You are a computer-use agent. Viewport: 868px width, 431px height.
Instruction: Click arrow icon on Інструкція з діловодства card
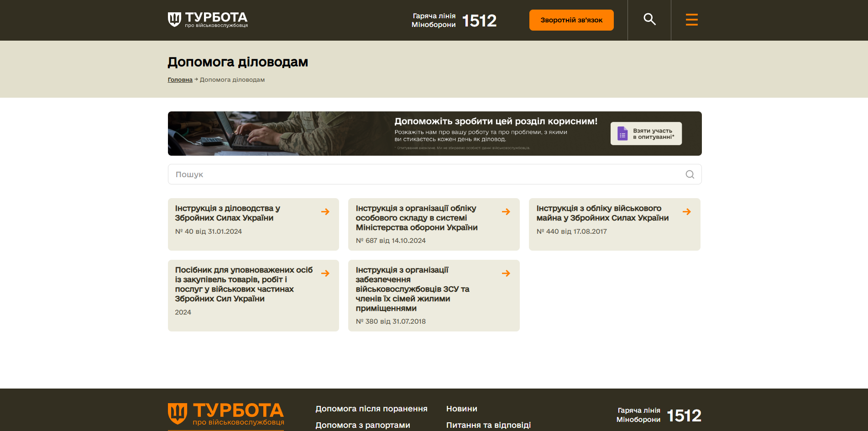[325, 211]
